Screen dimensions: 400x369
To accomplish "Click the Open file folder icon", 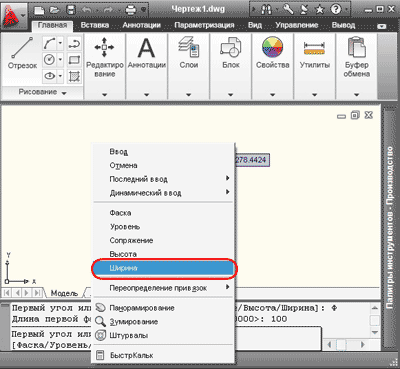I will point(54,10).
